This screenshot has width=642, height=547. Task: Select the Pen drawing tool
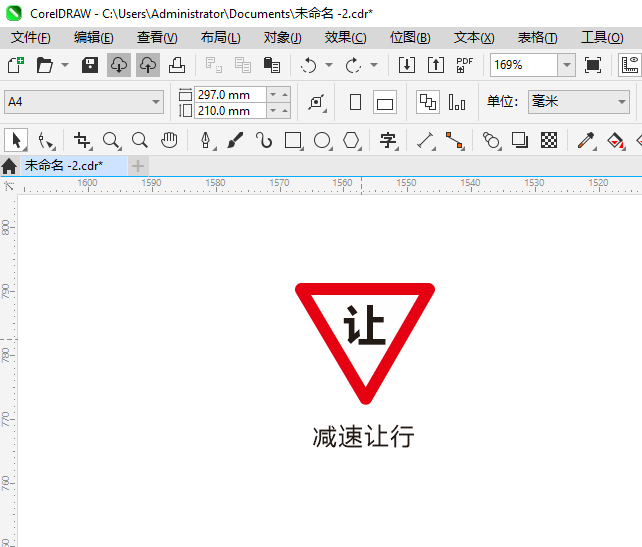pos(206,140)
